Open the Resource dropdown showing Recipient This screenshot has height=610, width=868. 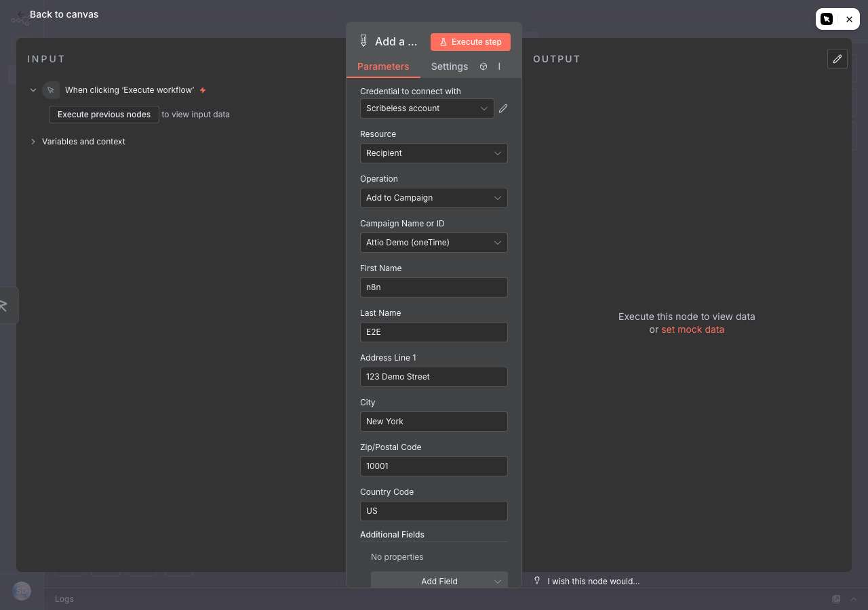point(434,153)
